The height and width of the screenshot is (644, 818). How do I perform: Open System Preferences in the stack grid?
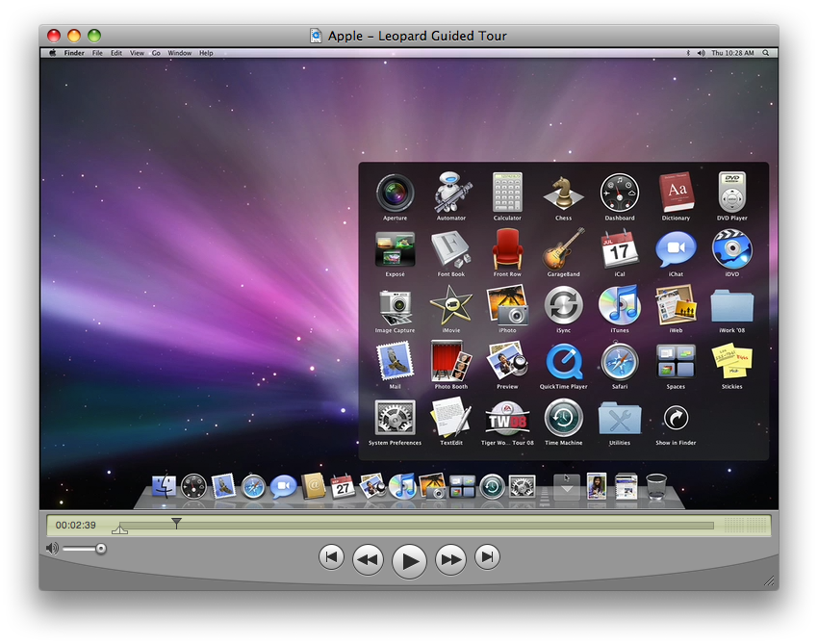(395, 418)
